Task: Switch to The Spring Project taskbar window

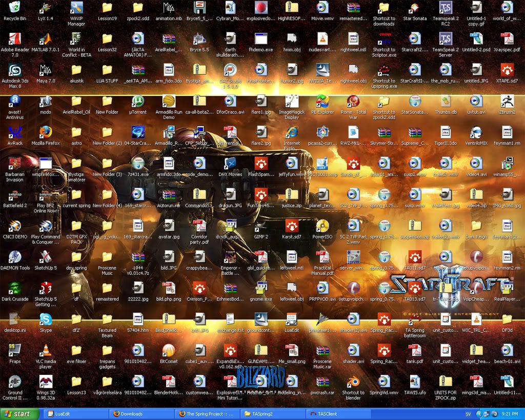Action: [x=208, y=414]
